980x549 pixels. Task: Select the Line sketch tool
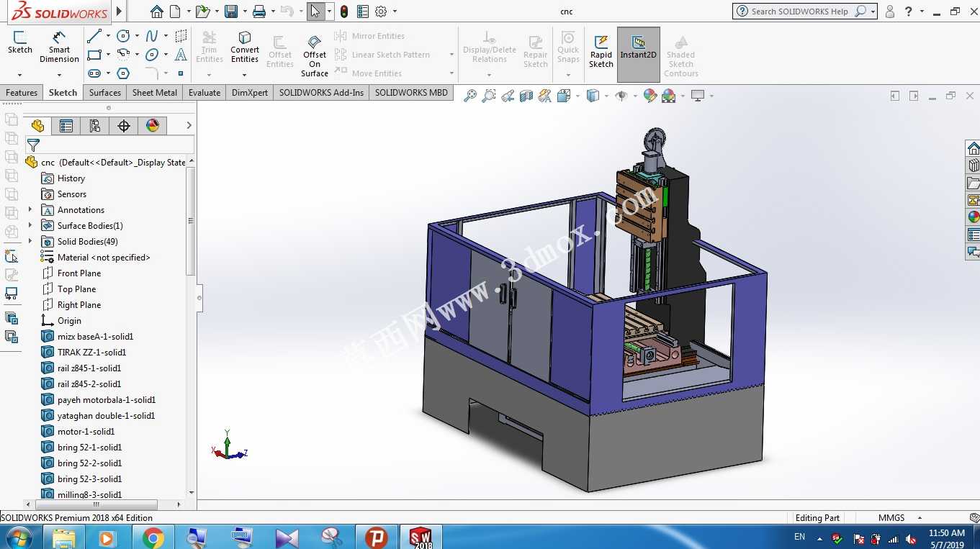click(x=94, y=36)
